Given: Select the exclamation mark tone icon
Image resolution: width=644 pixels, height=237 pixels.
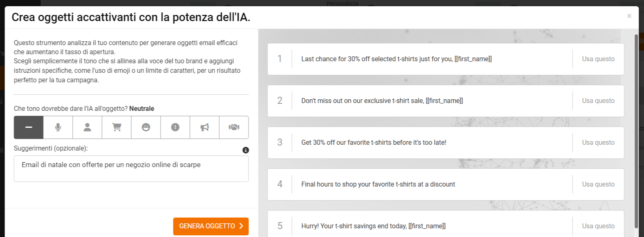Looking at the screenshot, I should click(x=175, y=127).
